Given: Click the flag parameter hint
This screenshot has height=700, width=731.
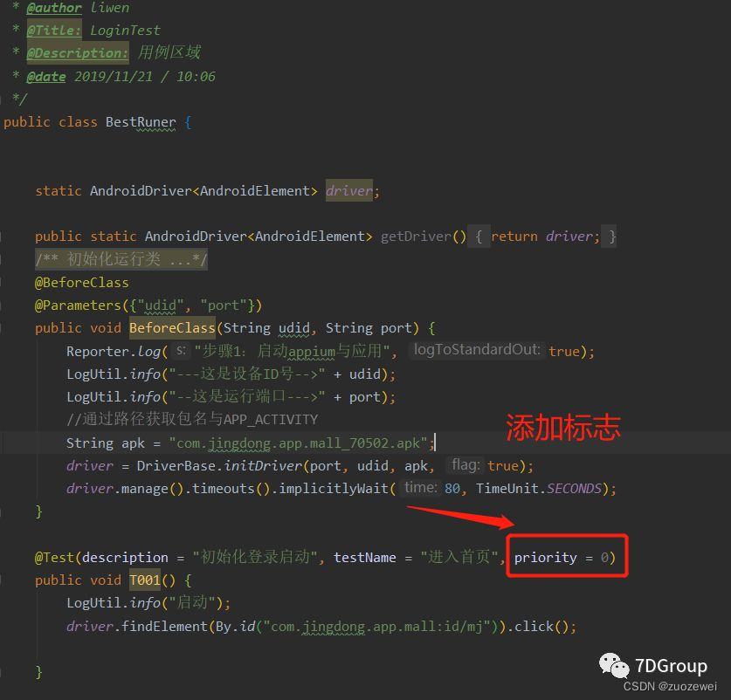Looking at the screenshot, I should pyautogui.click(x=465, y=465).
